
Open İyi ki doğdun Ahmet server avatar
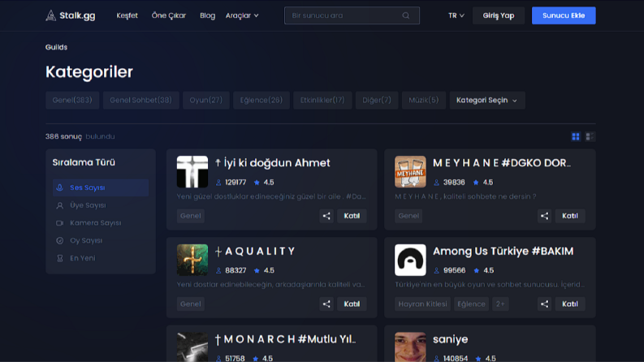point(192,171)
